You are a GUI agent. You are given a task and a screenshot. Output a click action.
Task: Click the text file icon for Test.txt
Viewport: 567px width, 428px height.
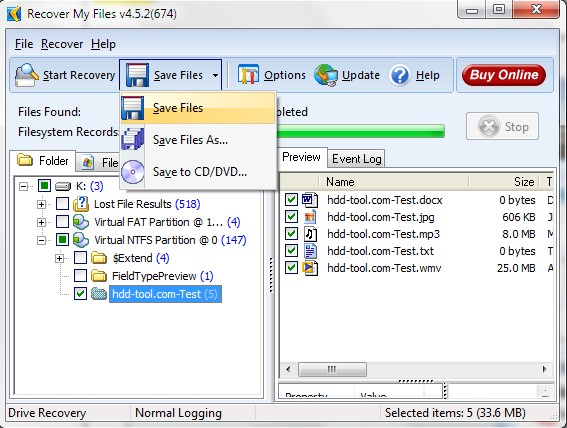pos(310,251)
